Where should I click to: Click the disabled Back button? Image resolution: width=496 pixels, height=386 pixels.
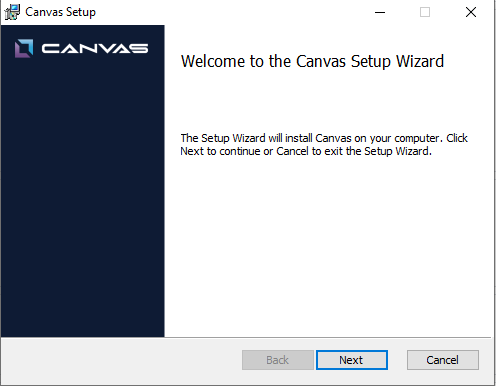click(x=278, y=360)
